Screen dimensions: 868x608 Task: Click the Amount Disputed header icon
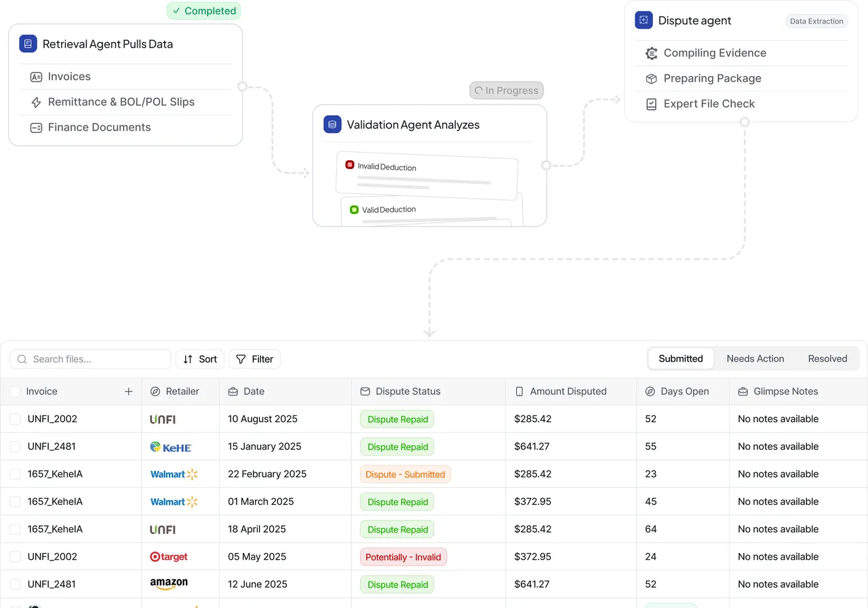(519, 392)
